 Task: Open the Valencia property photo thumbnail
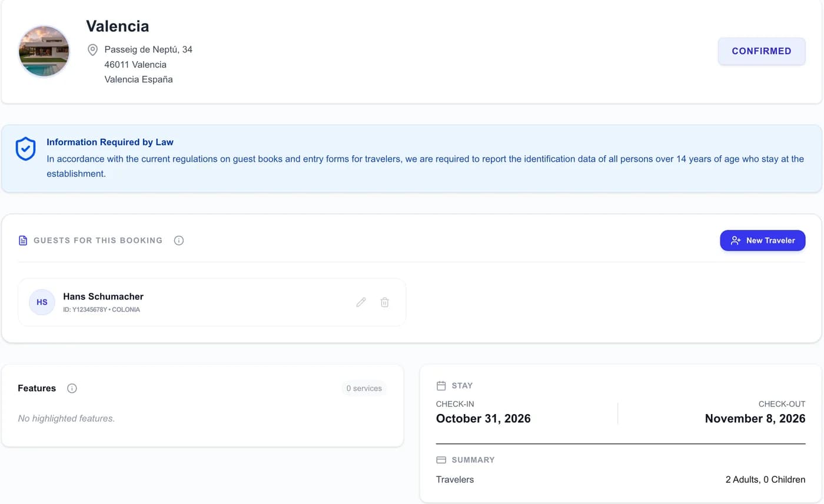point(44,51)
